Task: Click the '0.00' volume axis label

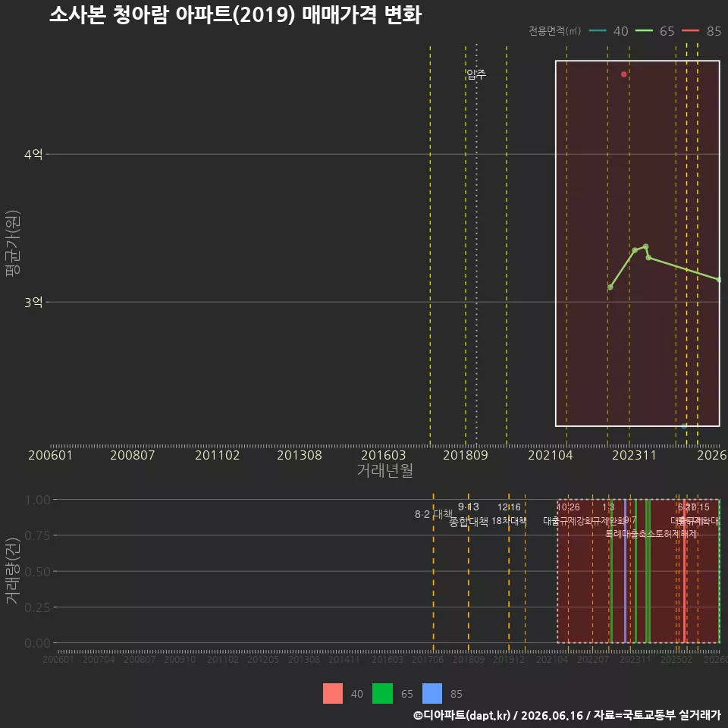Action: click(x=38, y=643)
